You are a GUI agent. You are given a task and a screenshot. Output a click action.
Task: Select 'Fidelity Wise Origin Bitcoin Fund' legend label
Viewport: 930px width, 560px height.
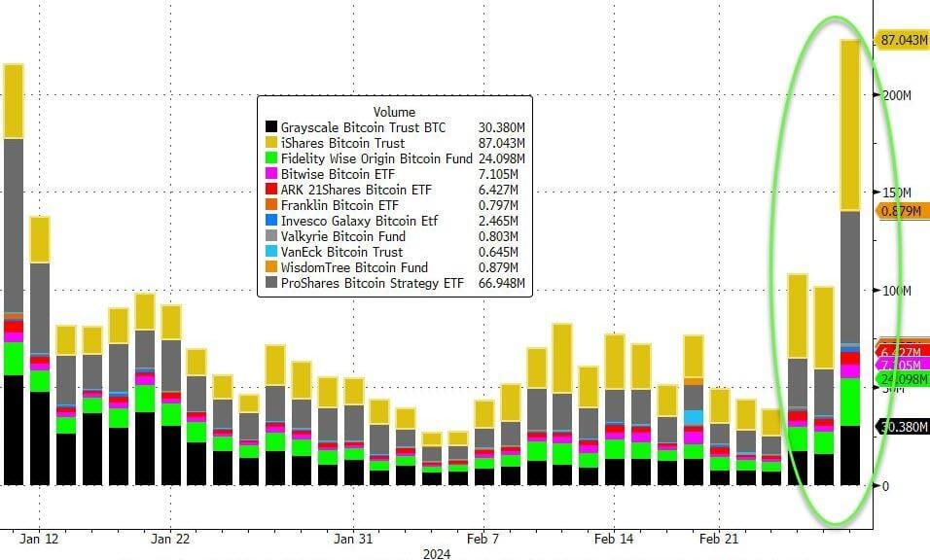point(376,158)
